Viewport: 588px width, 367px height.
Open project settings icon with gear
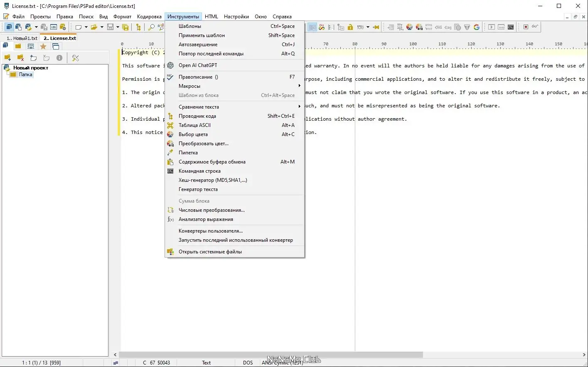[x=63, y=27]
